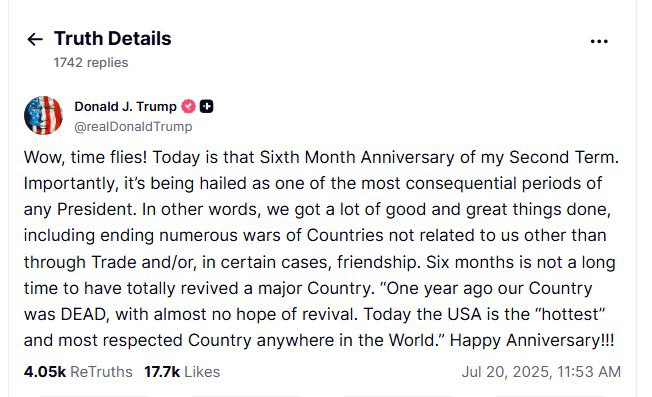View the 1742 replies count

tap(91, 62)
